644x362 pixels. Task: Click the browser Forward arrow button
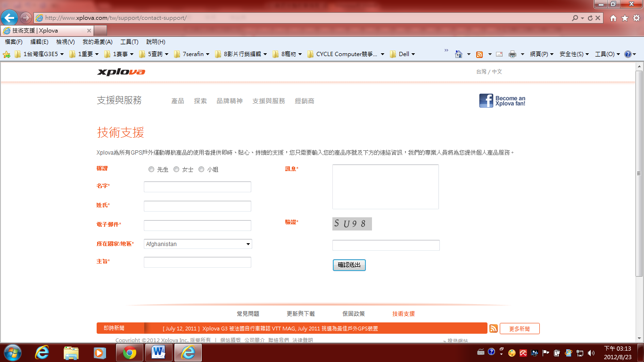25,18
